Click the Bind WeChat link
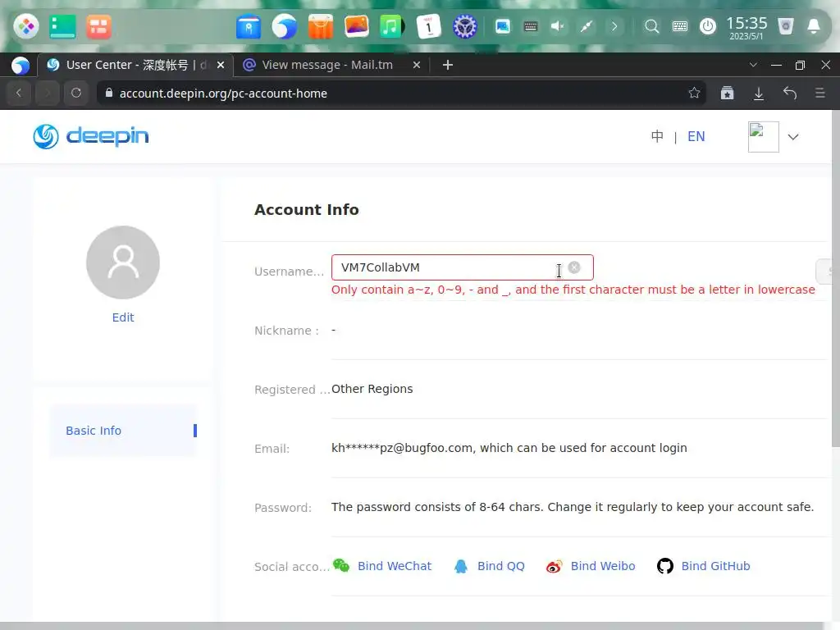Screen dimensions: 840x630 click(x=382, y=566)
